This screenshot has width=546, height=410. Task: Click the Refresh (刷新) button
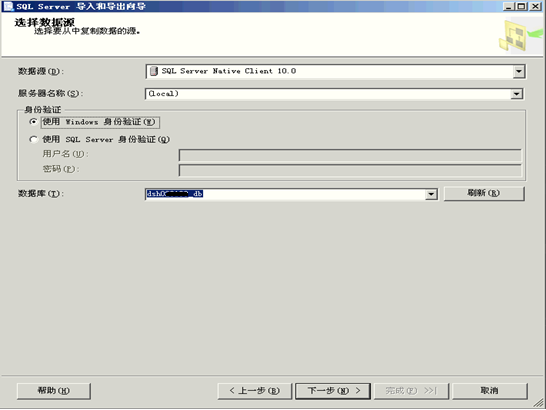point(484,193)
